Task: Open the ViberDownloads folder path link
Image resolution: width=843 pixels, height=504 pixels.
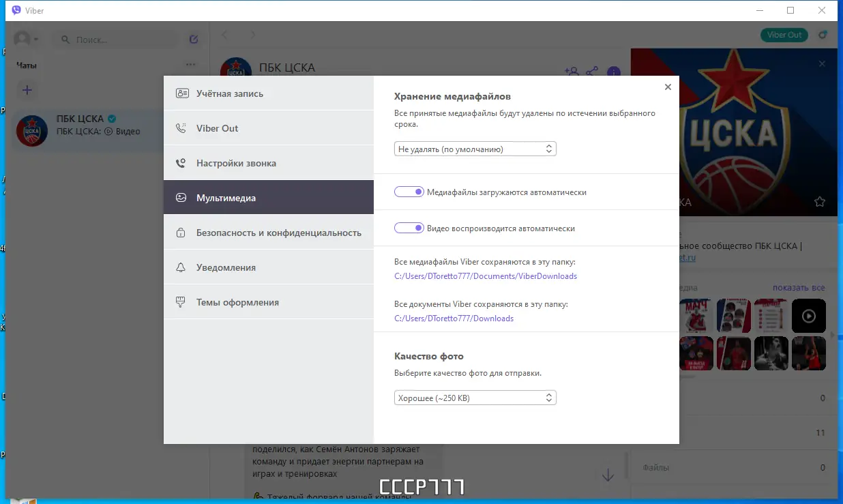Action: coord(485,276)
